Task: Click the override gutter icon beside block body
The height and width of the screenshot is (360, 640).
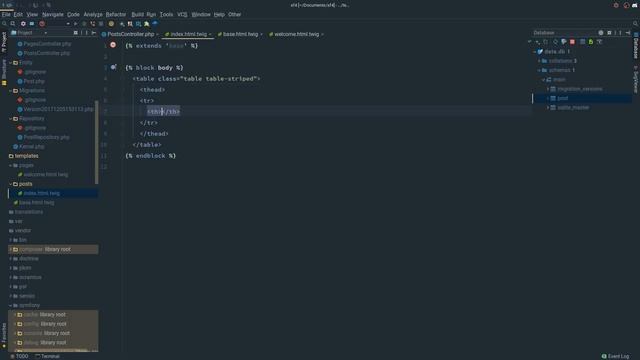Action: 113,67
